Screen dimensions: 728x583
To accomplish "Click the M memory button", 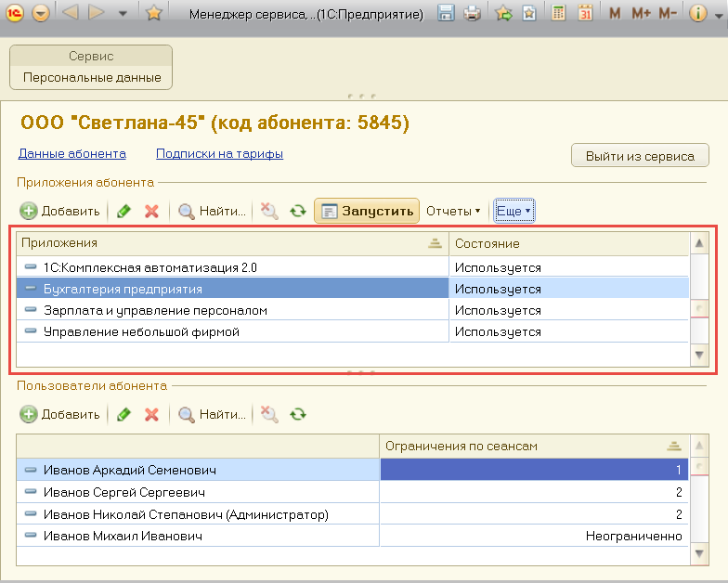I will [x=615, y=13].
